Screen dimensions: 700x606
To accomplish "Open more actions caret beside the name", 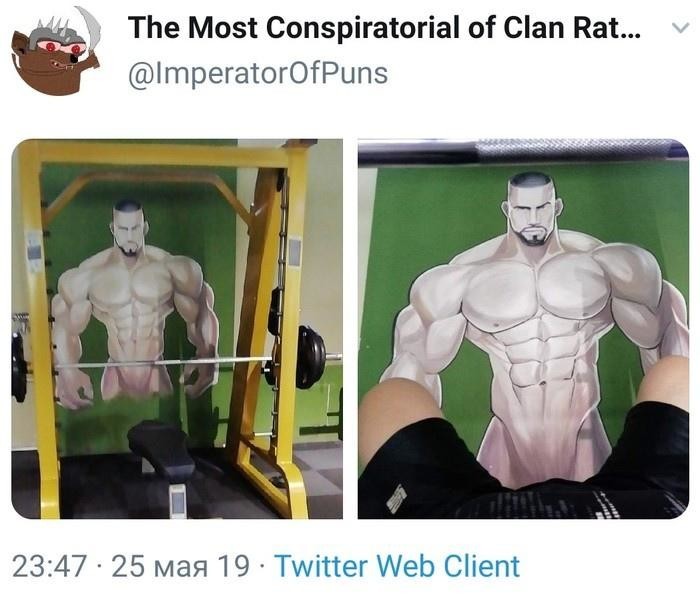I will pos(681,28).
